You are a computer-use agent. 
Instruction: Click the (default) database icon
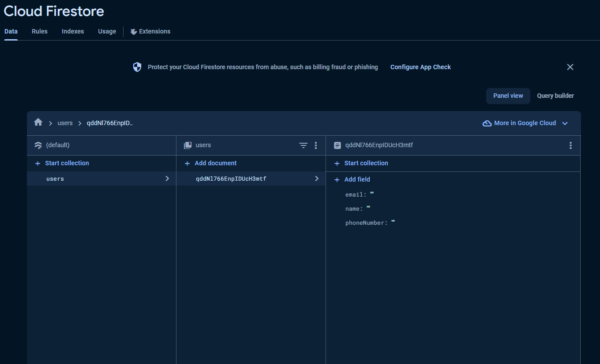[38, 145]
